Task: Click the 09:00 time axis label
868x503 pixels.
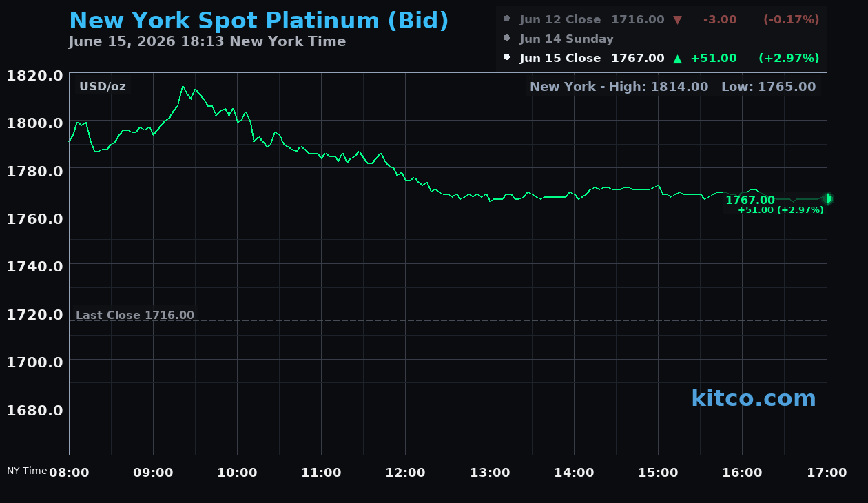Action: tap(153, 473)
